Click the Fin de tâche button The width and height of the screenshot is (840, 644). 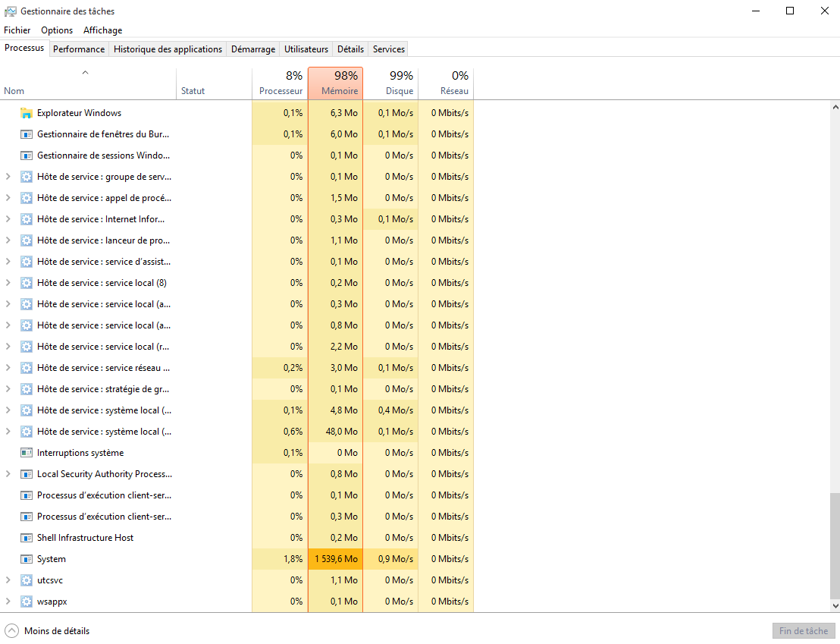point(804,631)
